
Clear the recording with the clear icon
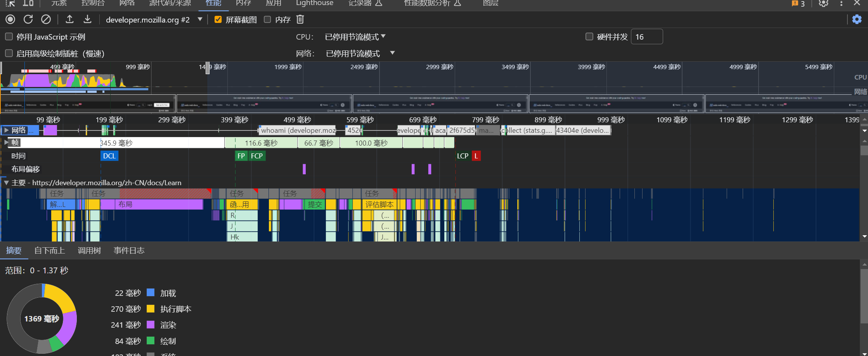(46, 19)
